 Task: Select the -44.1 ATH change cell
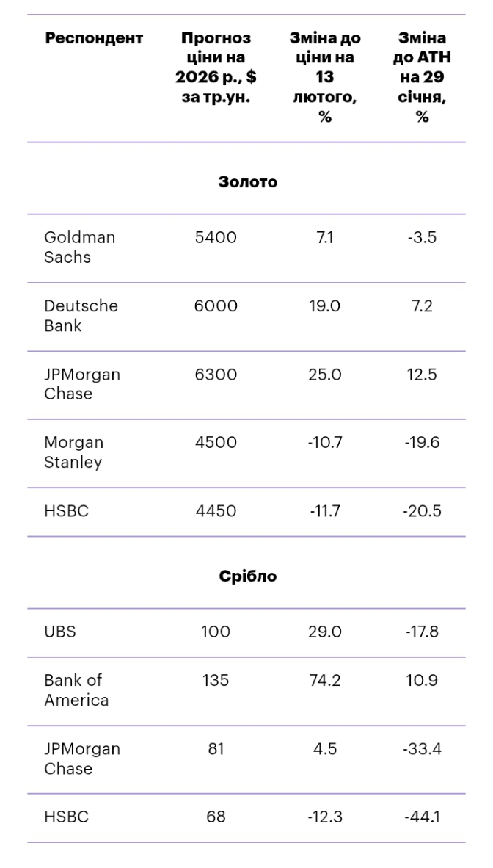422,817
